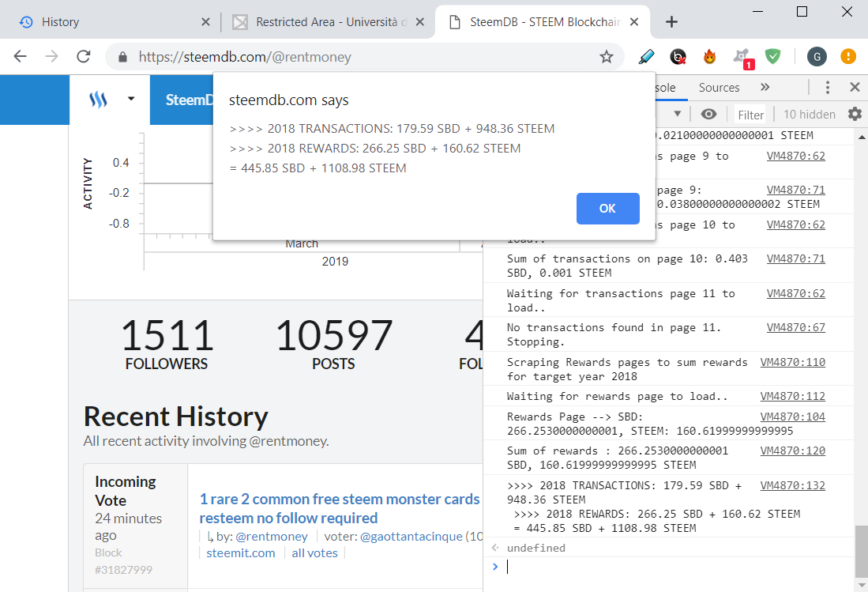Click the reload page icon
868x592 pixels.
[x=84, y=56]
